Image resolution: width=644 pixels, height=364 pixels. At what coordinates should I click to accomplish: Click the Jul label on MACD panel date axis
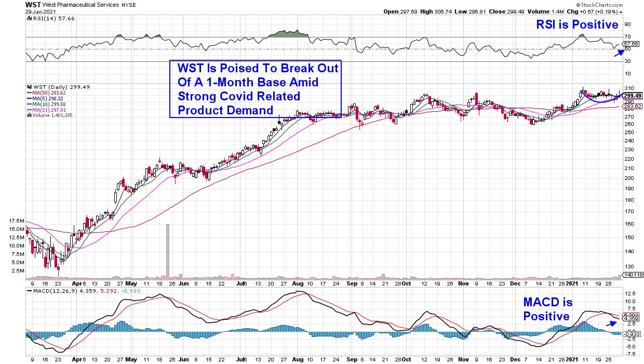pyautogui.click(x=241, y=359)
